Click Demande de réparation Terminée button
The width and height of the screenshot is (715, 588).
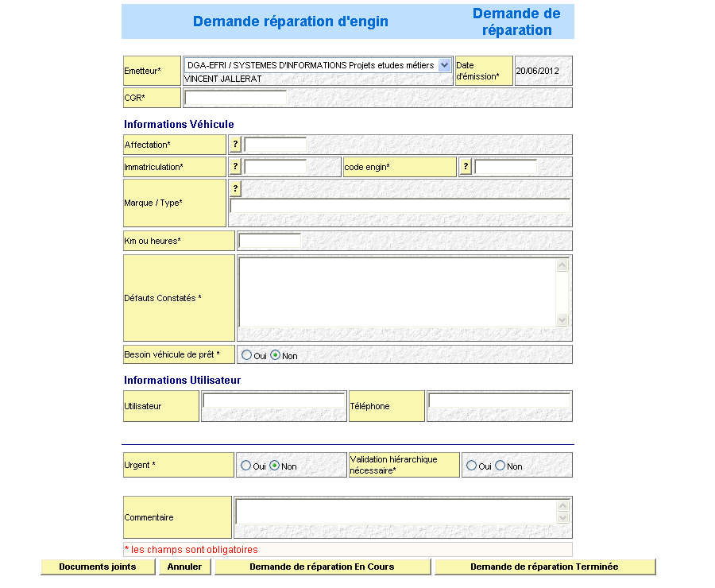(545, 567)
